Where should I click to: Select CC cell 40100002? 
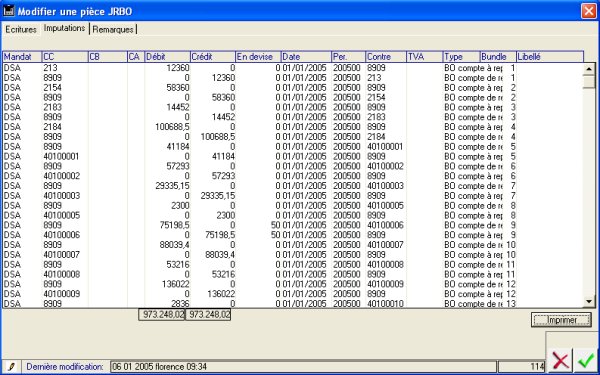[61, 176]
